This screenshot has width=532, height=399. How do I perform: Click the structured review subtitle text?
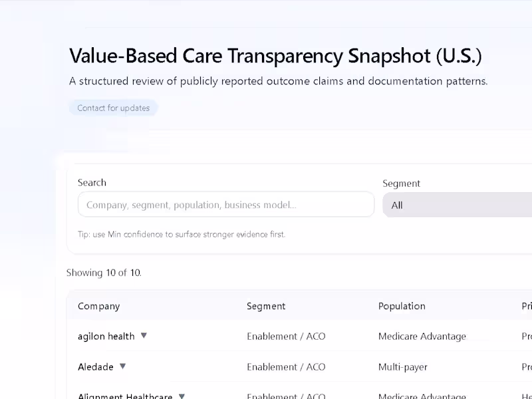(x=279, y=81)
